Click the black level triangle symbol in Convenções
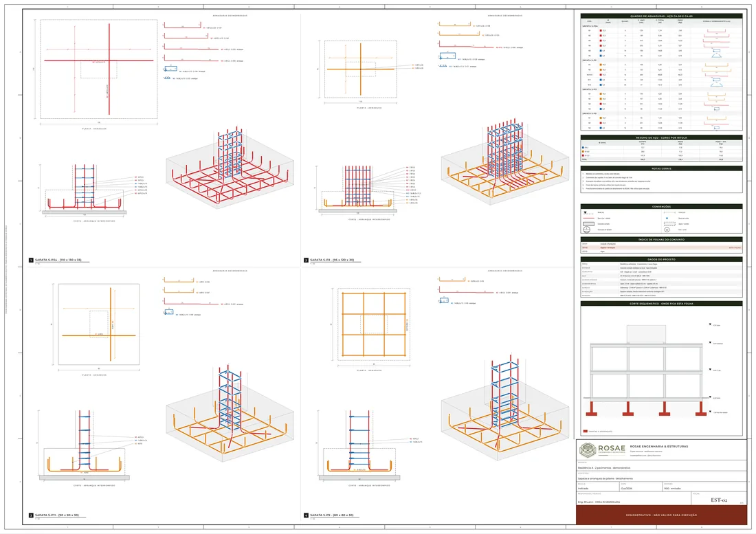This screenshot has height=534, width=756. 586,212
